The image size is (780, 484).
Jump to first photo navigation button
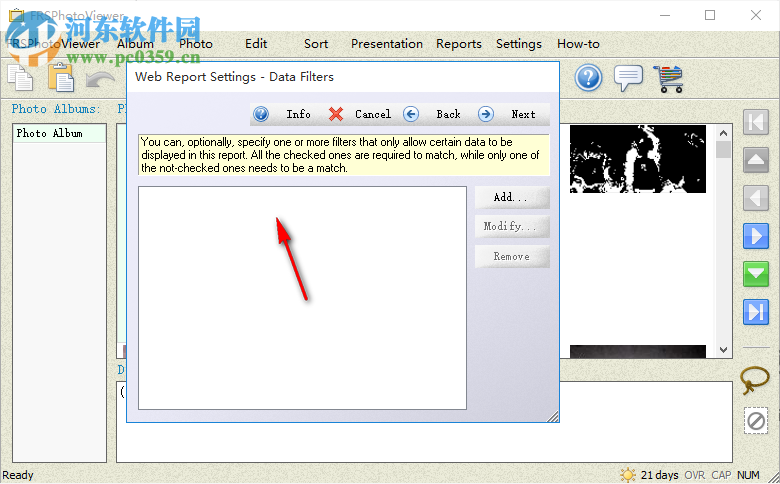click(756, 122)
